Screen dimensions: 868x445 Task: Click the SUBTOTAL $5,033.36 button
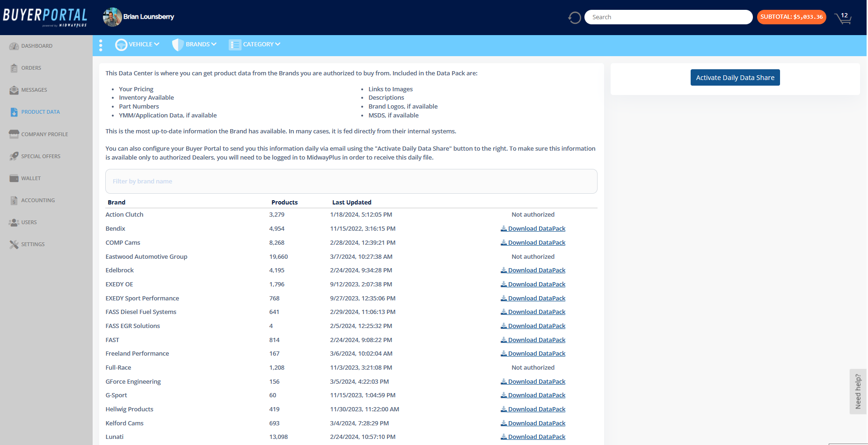click(x=791, y=17)
